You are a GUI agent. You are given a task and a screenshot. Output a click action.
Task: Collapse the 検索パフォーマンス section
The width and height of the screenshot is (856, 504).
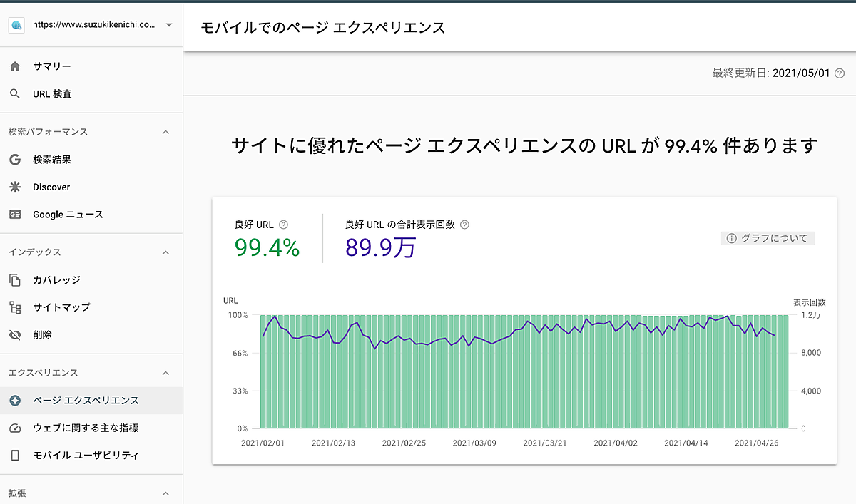coord(165,132)
